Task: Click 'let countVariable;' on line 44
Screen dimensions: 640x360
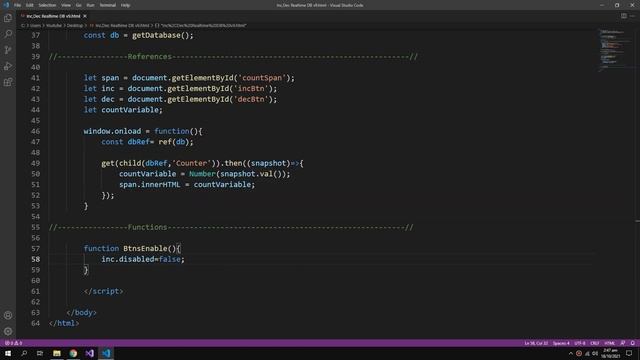Action: [123, 110]
